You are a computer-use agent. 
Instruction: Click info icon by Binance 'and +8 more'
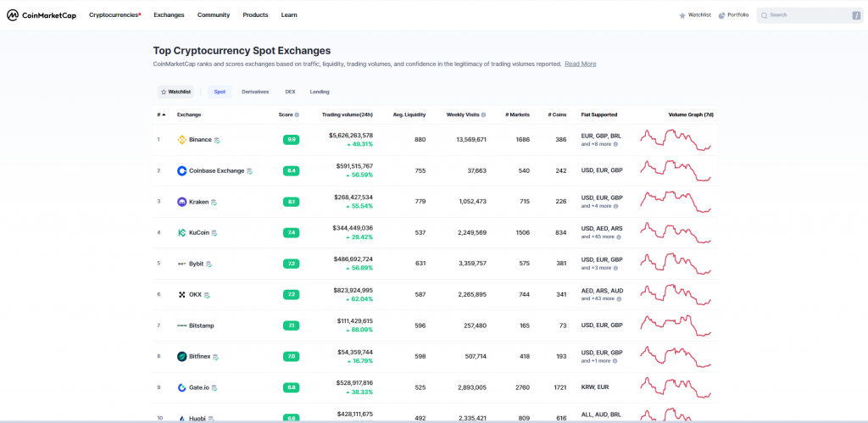615,144
